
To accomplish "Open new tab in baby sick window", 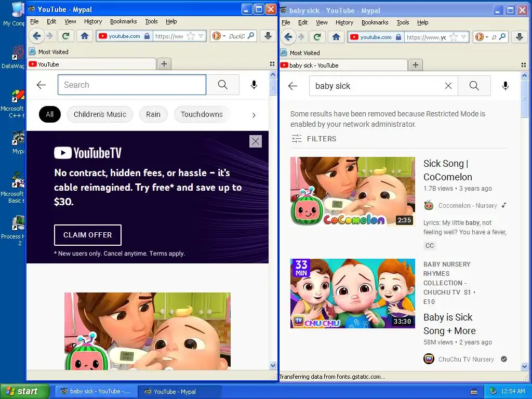I will point(415,65).
